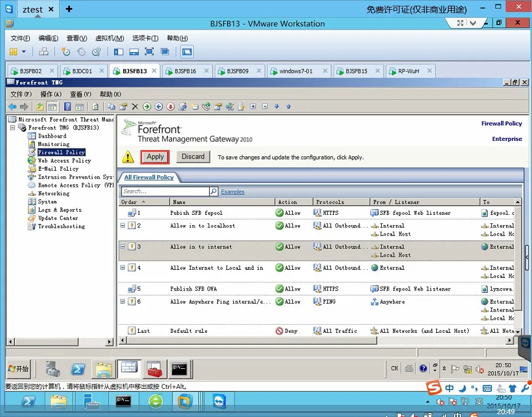Screen dimensions: 532x417
Task: Click the highlighted console view icon in VMware toolbar
Action: pyautogui.click(x=187, y=52)
